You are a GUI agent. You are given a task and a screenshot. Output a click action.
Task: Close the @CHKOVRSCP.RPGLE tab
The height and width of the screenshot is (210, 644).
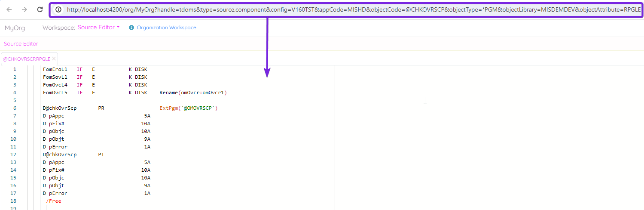click(54, 59)
